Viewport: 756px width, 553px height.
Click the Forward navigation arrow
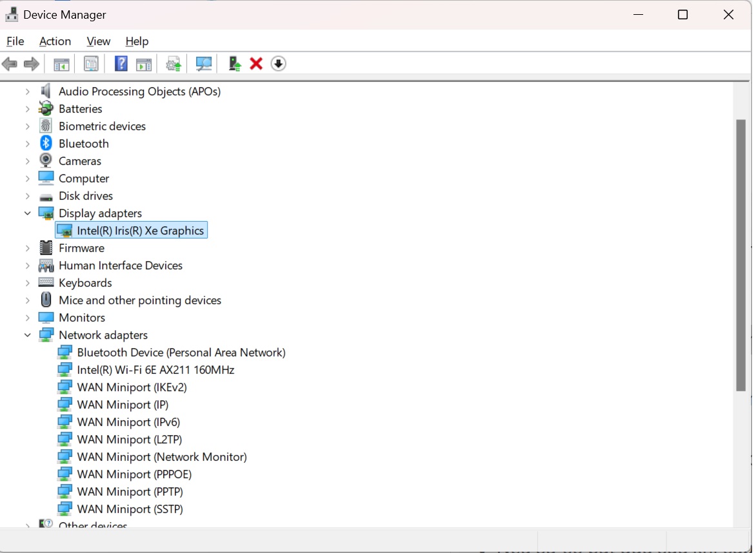tap(31, 63)
